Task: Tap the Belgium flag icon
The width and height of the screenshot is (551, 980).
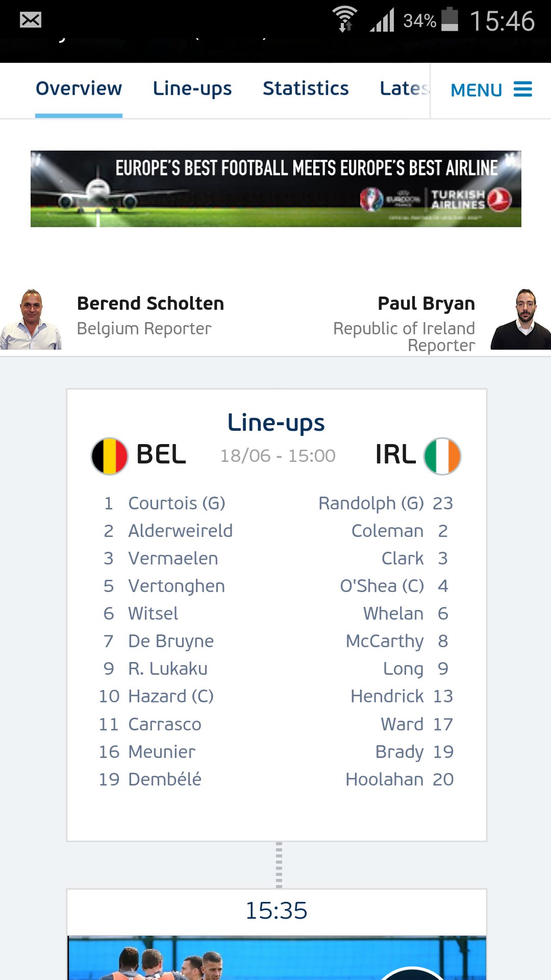Action: tap(109, 456)
